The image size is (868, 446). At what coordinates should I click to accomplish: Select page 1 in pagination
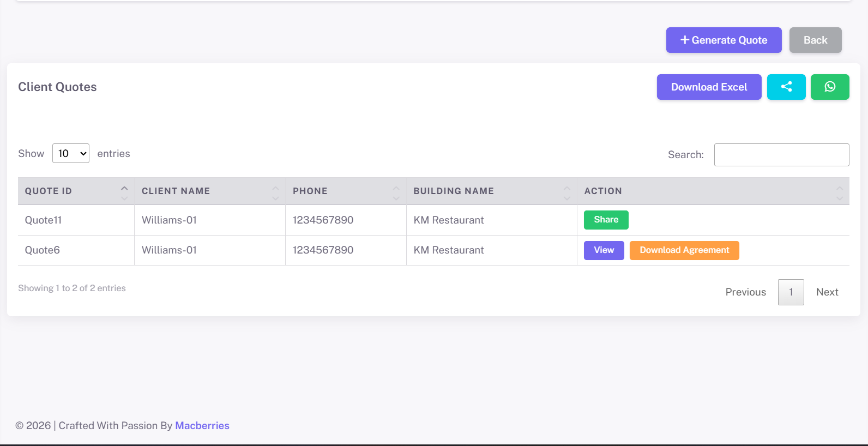(791, 292)
